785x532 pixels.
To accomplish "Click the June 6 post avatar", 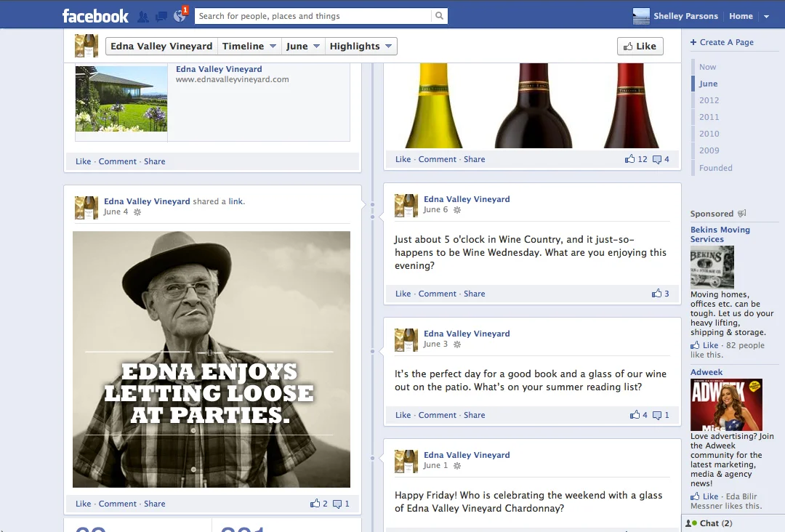I will (406, 205).
